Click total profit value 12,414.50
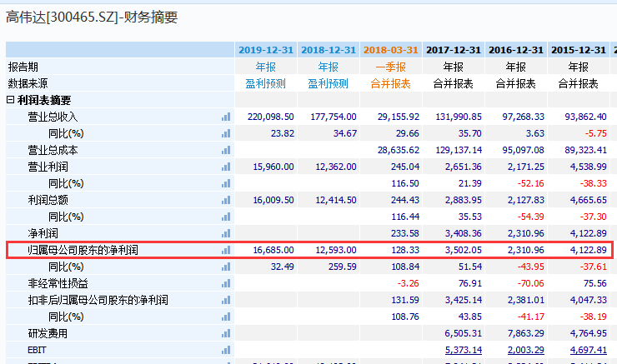Image resolution: width=617 pixels, height=364 pixels. coord(336,200)
